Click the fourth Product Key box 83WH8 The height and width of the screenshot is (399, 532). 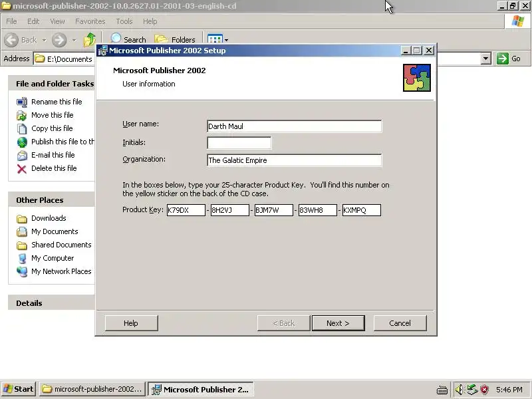pyautogui.click(x=318, y=210)
